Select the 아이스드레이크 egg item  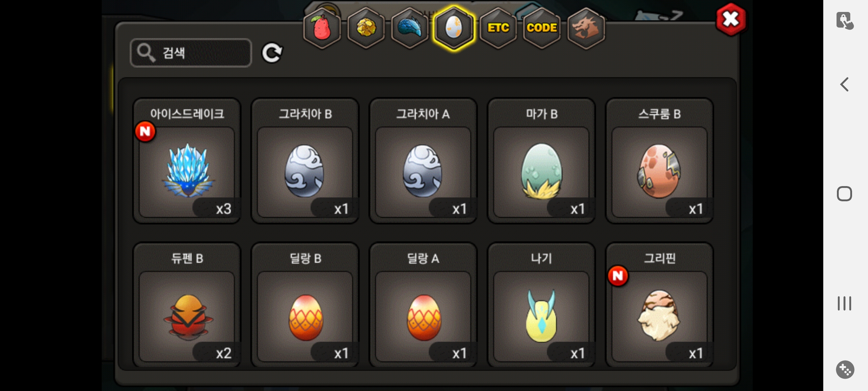[187, 161]
